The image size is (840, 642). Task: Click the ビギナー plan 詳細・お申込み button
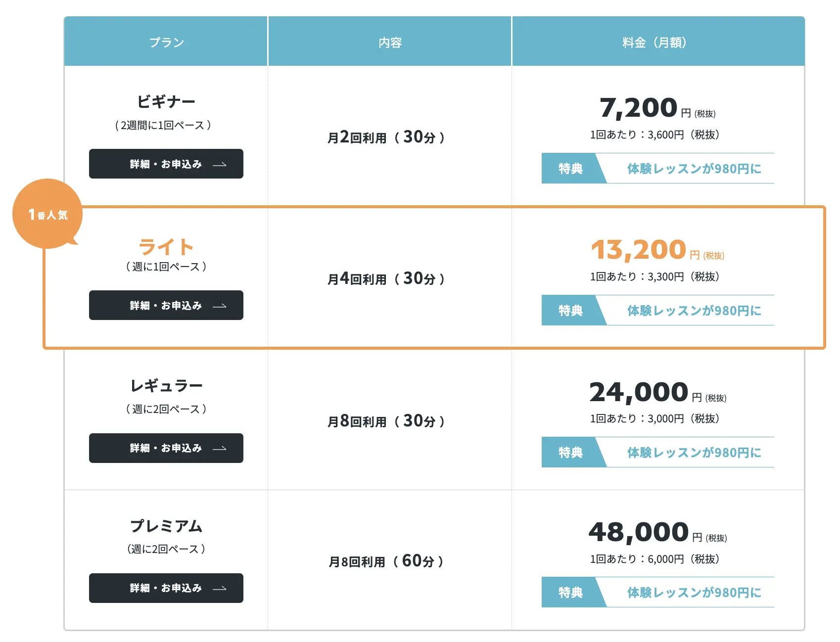tap(166, 164)
